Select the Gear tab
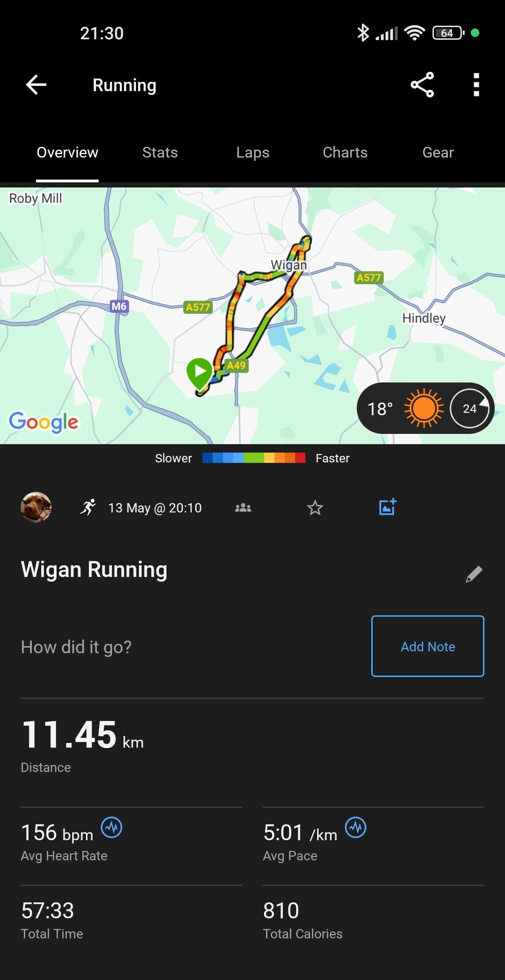The height and width of the screenshot is (980, 505). coord(438,152)
